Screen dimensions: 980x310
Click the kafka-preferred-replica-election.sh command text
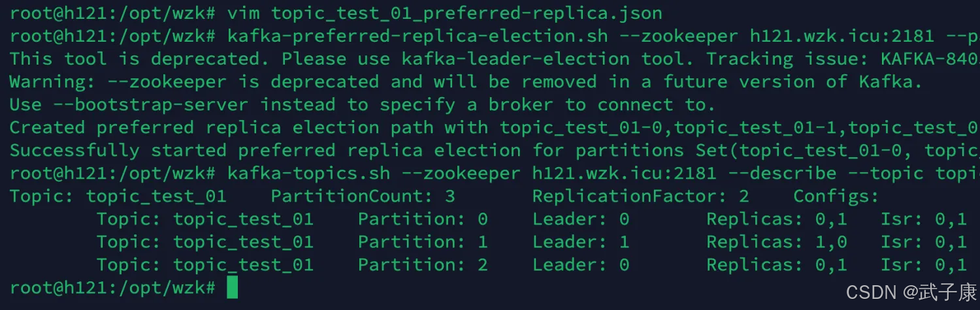(x=417, y=36)
